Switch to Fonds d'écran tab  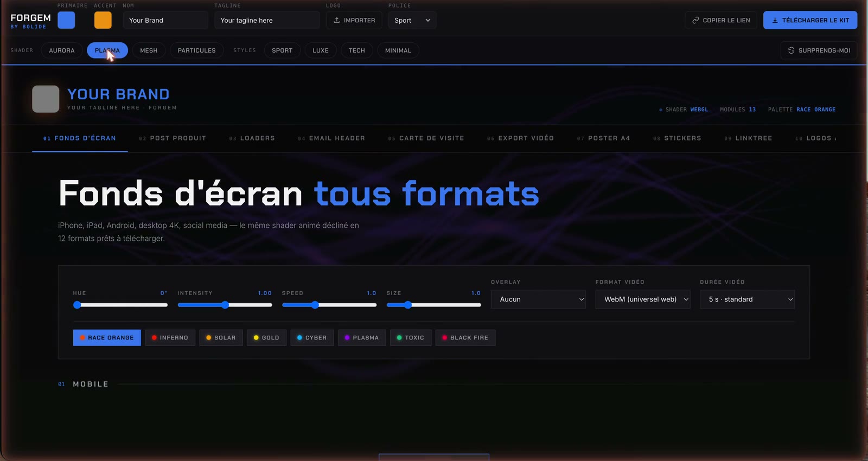[x=80, y=138]
